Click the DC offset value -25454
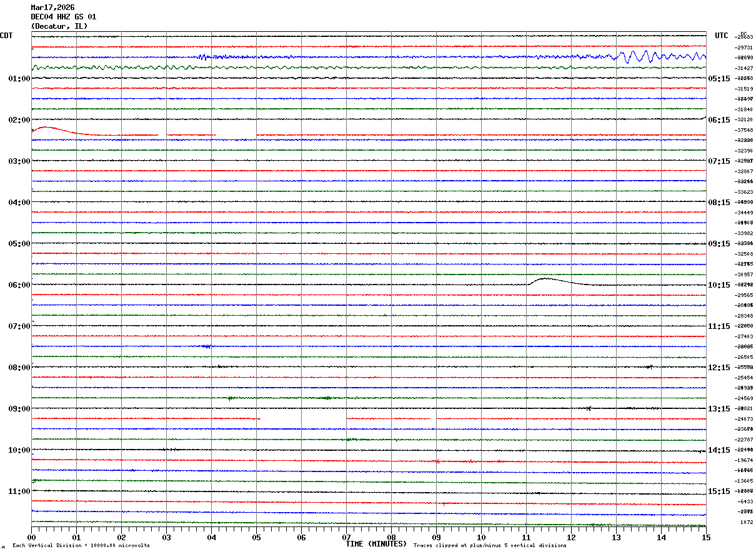This screenshot has width=756, height=554. pyautogui.click(x=744, y=378)
